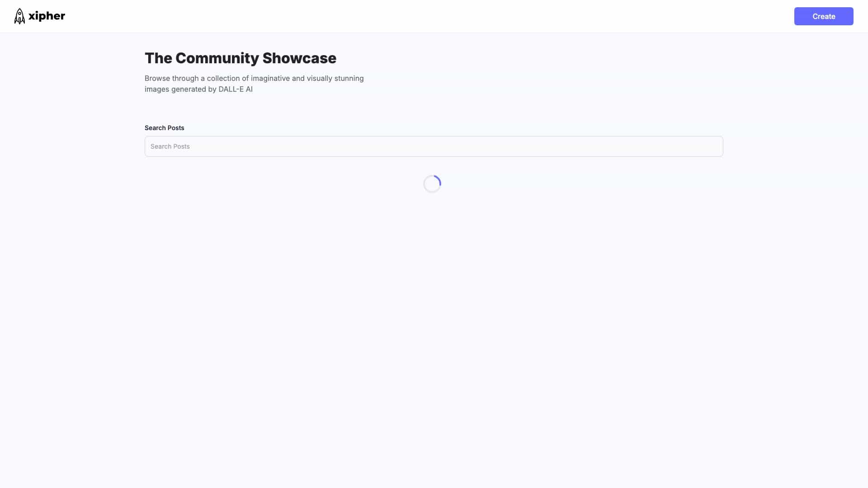This screenshot has height=488, width=868.
Task: Click the letter x in the xipher logo
Action: pos(32,16)
